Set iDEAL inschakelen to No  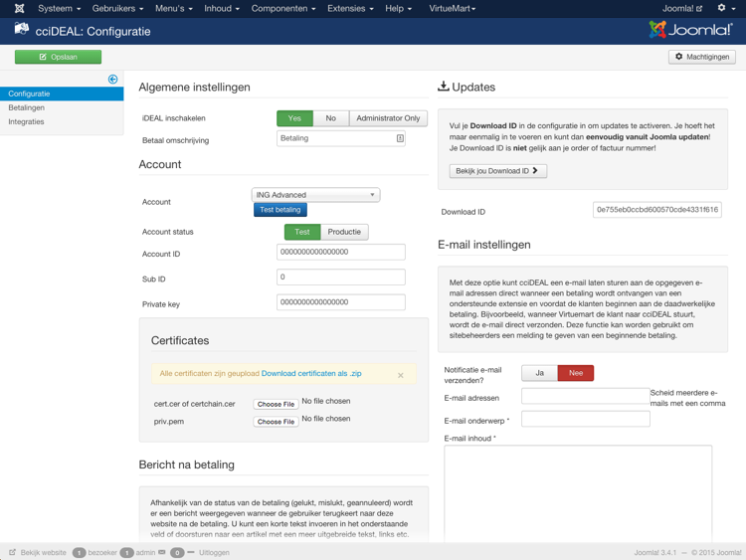click(330, 118)
